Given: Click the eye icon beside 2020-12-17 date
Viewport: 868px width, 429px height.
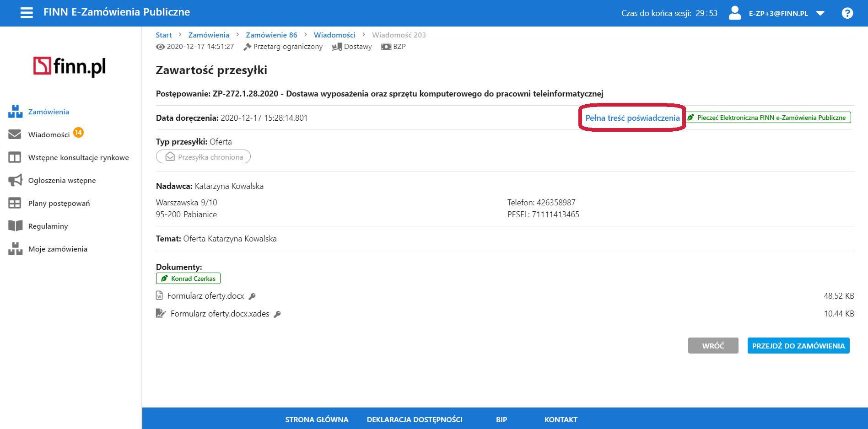Looking at the screenshot, I should (x=160, y=47).
